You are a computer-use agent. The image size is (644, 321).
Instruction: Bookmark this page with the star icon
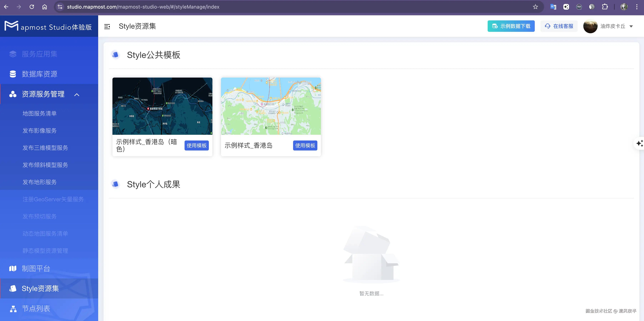[x=535, y=7]
